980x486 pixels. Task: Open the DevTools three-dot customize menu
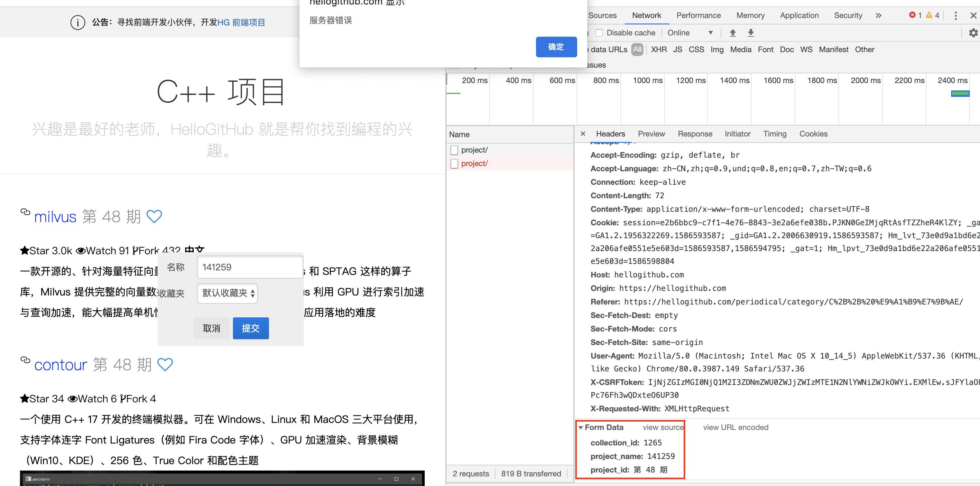[956, 15]
